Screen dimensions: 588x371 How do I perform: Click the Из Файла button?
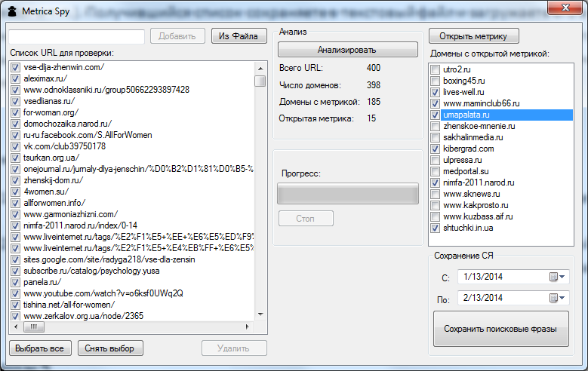[239, 36]
